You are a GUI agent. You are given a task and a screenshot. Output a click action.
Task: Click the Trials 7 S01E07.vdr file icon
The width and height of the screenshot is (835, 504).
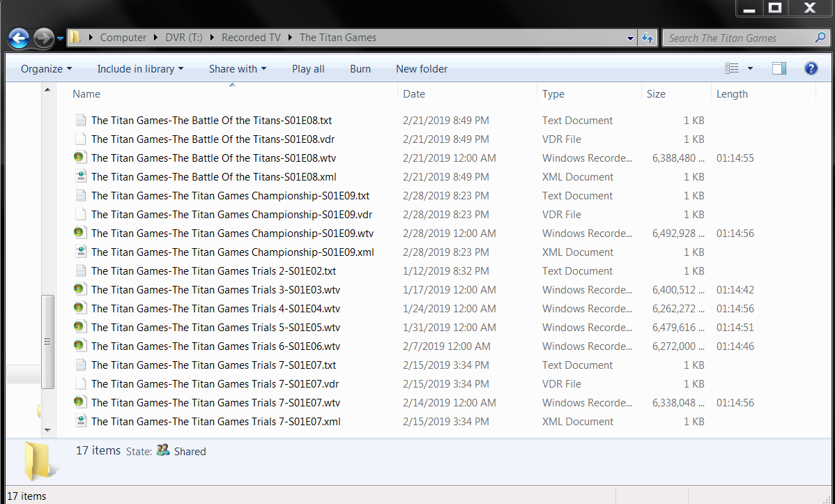81,383
